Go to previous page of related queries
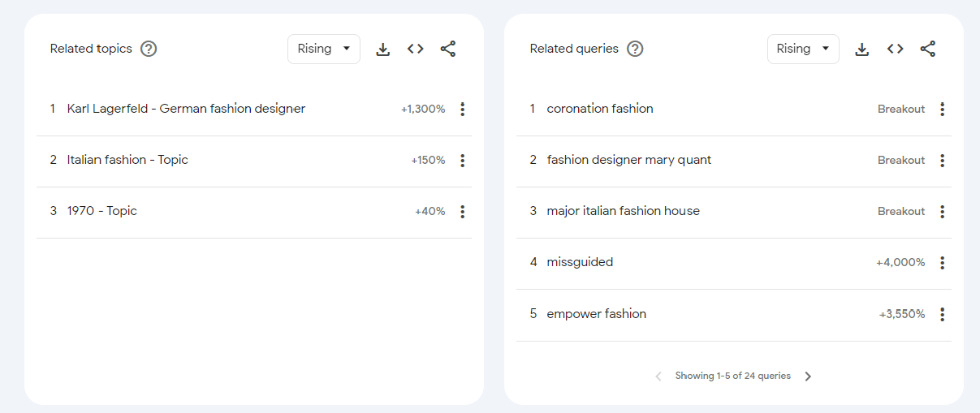This screenshot has height=413, width=980. 658,376
